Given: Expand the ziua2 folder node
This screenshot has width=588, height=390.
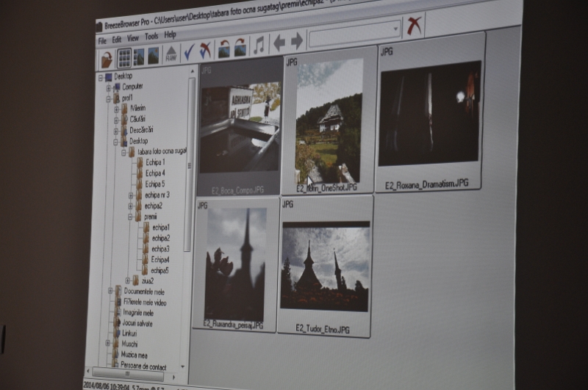Looking at the screenshot, I should coord(127,281).
